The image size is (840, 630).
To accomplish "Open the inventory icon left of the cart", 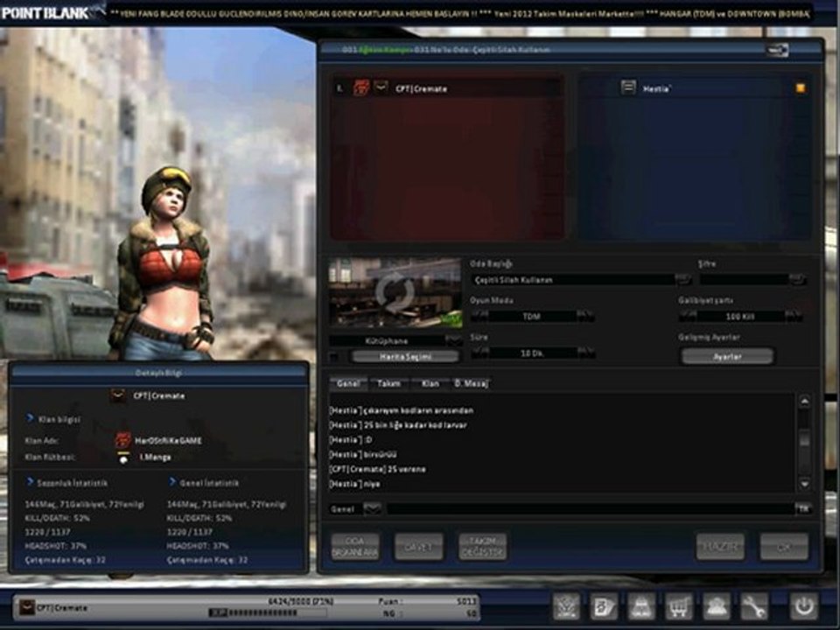I will point(641,607).
